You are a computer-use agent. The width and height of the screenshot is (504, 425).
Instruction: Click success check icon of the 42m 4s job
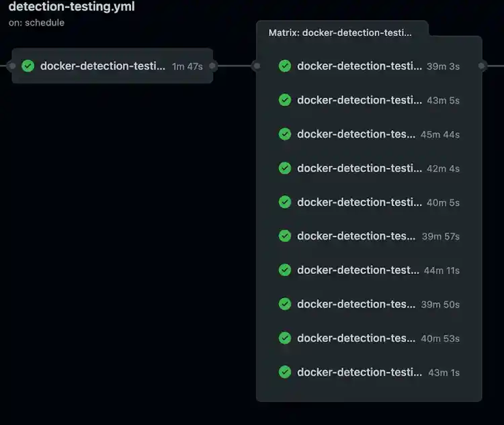click(x=285, y=168)
